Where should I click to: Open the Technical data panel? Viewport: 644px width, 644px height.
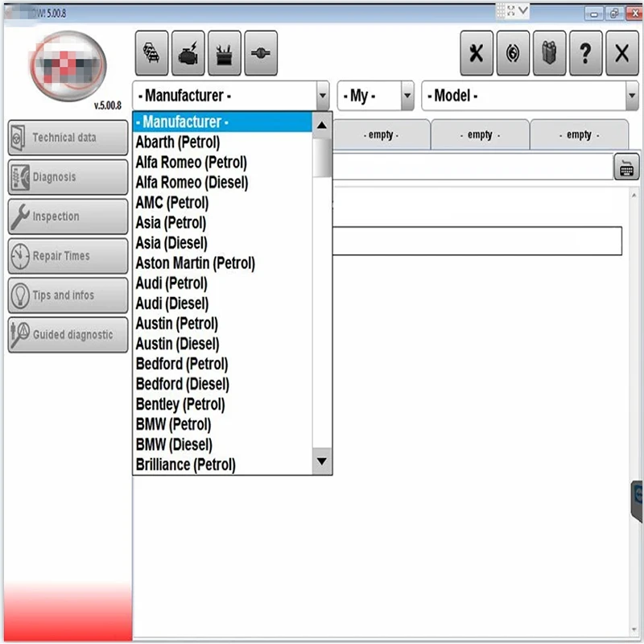click(x=67, y=137)
